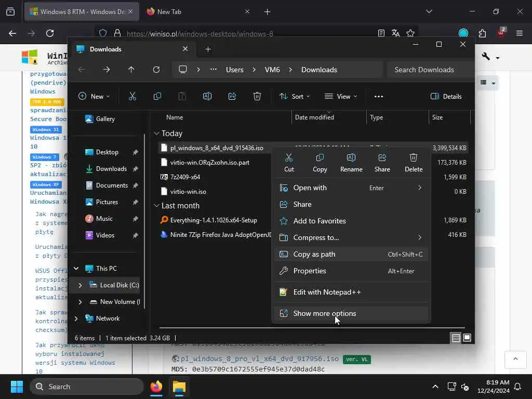Image resolution: width=532 pixels, height=399 pixels.
Task: Bookmark page with Firefox star icon
Action: [410, 33]
